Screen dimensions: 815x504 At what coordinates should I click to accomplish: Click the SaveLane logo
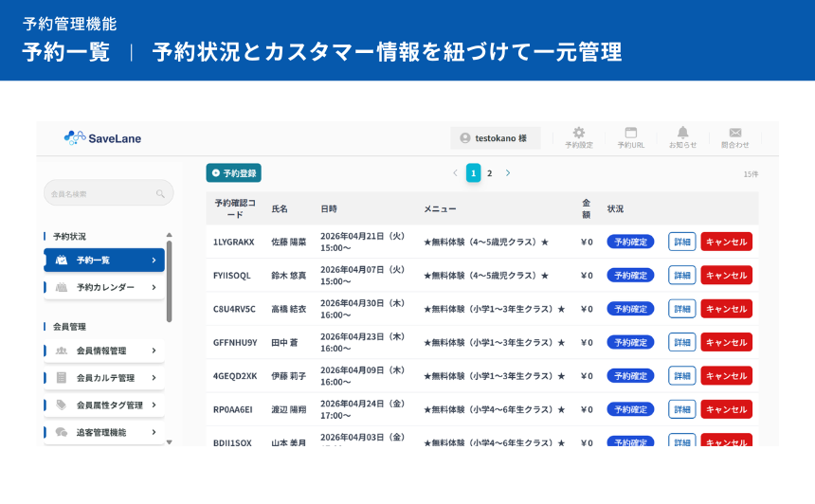[102, 138]
